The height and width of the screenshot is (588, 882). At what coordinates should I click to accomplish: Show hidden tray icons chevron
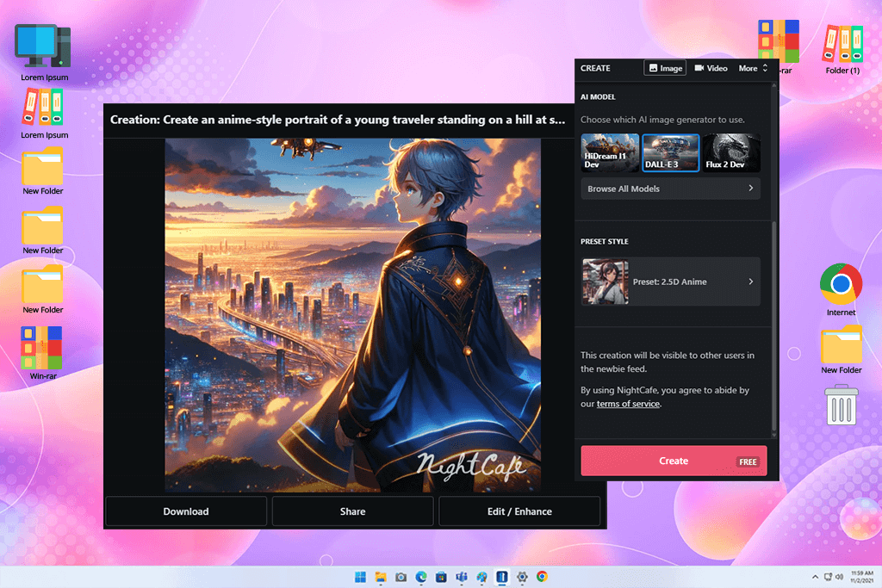pos(815,577)
